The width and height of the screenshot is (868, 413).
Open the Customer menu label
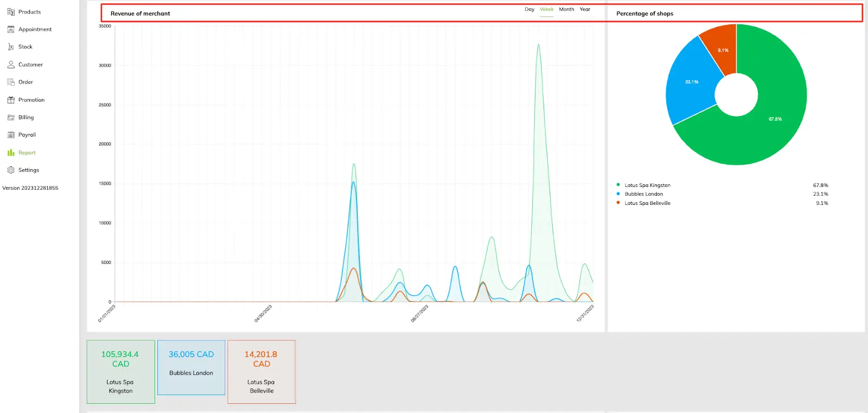point(30,64)
